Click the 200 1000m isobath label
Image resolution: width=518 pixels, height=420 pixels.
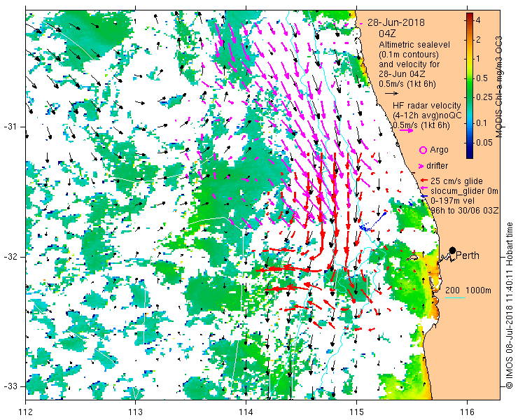(x=468, y=290)
